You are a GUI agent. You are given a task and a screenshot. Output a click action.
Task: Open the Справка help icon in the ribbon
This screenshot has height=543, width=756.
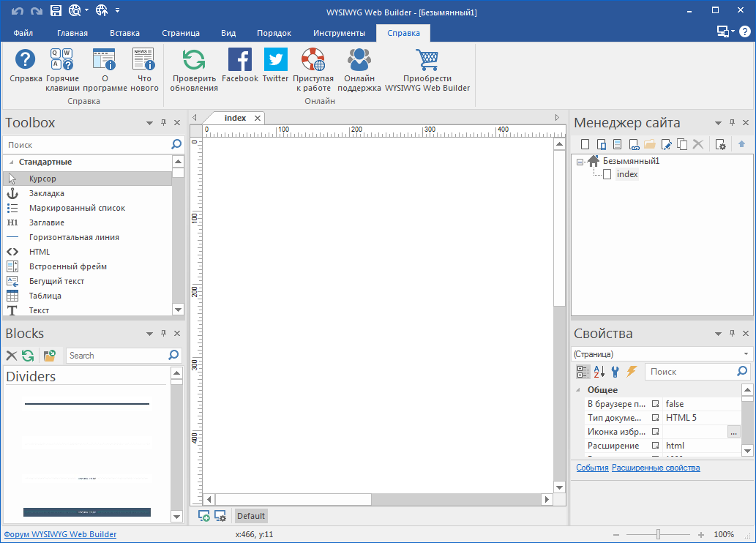click(x=26, y=66)
